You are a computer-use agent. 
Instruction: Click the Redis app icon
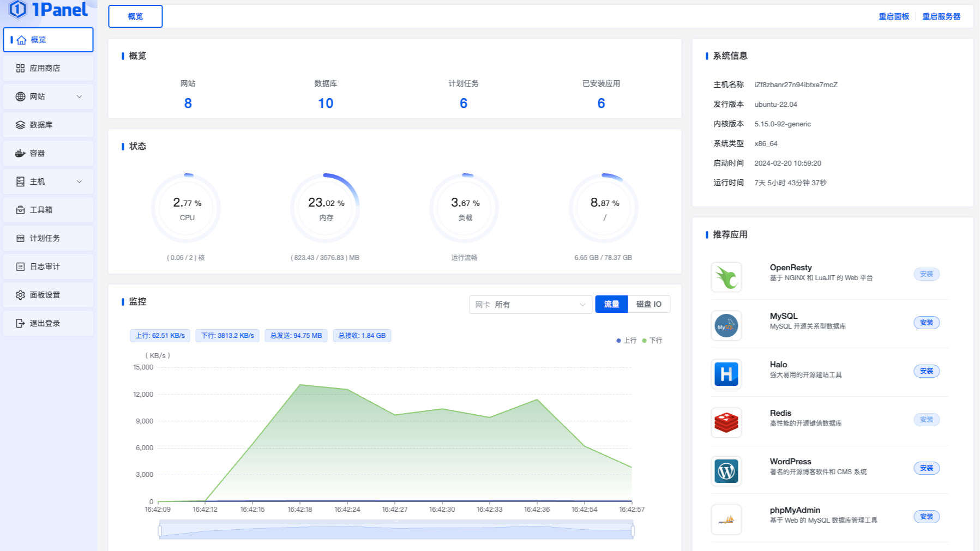[726, 422]
